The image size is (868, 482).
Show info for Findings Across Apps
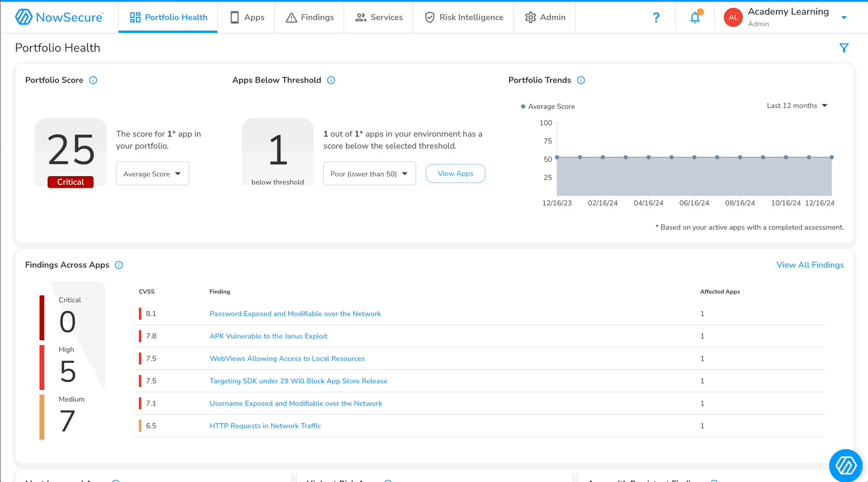(x=119, y=265)
